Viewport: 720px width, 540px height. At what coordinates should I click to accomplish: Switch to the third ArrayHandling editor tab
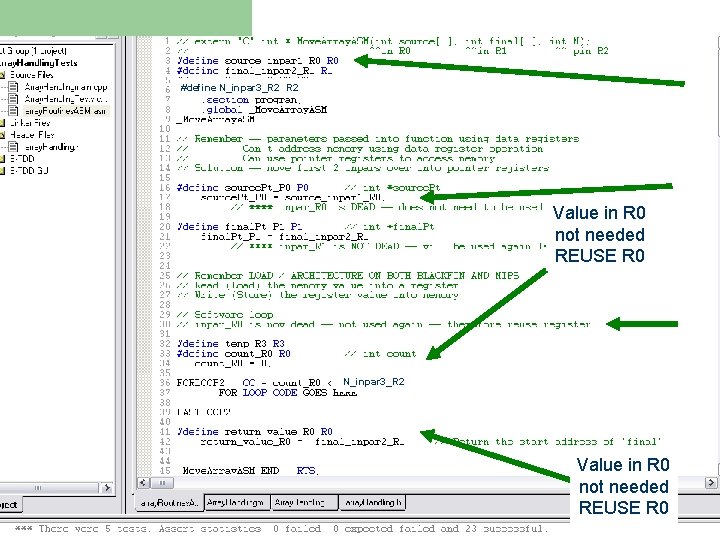[304, 502]
